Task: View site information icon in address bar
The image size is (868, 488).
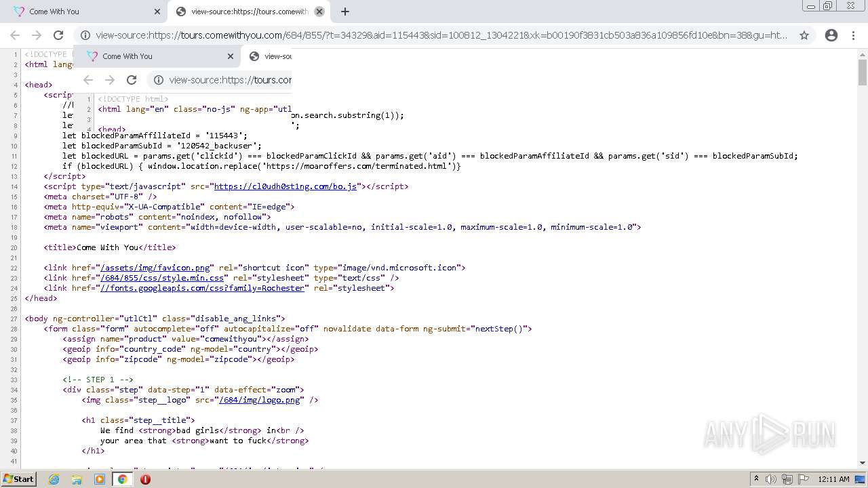Action: click(x=85, y=35)
